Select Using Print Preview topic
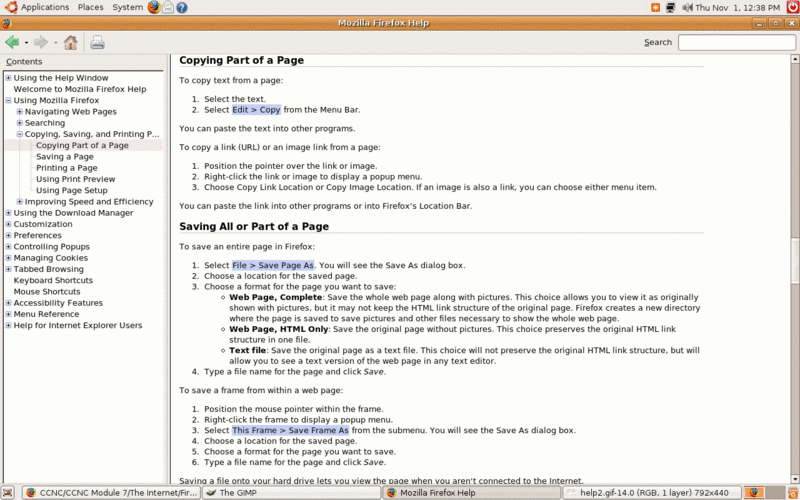The height and width of the screenshot is (500, 800). tap(76, 179)
